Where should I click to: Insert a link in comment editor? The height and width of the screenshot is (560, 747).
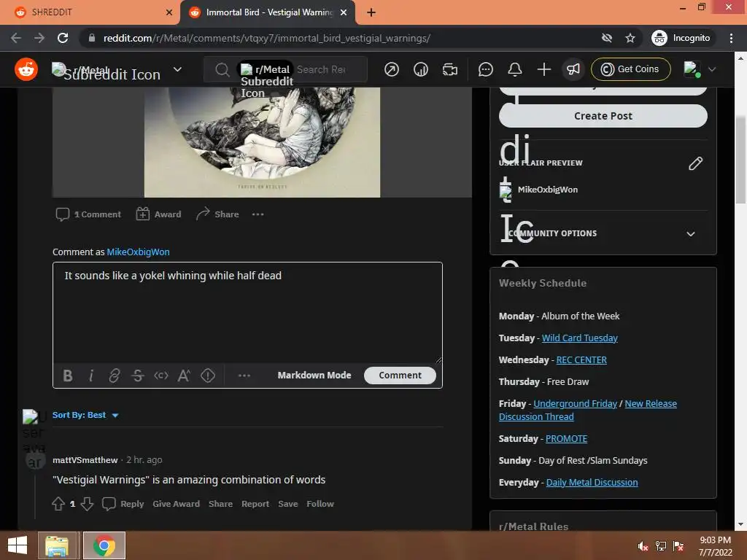[x=115, y=376]
